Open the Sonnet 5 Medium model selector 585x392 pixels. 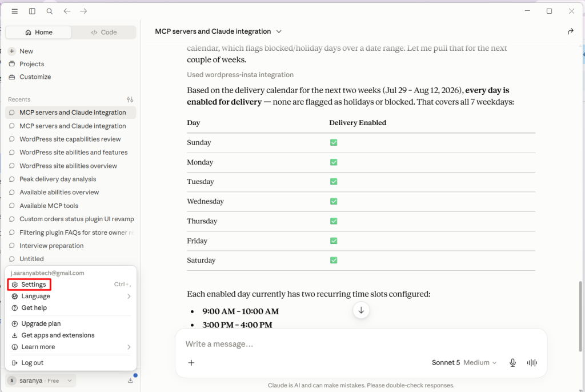(x=464, y=362)
